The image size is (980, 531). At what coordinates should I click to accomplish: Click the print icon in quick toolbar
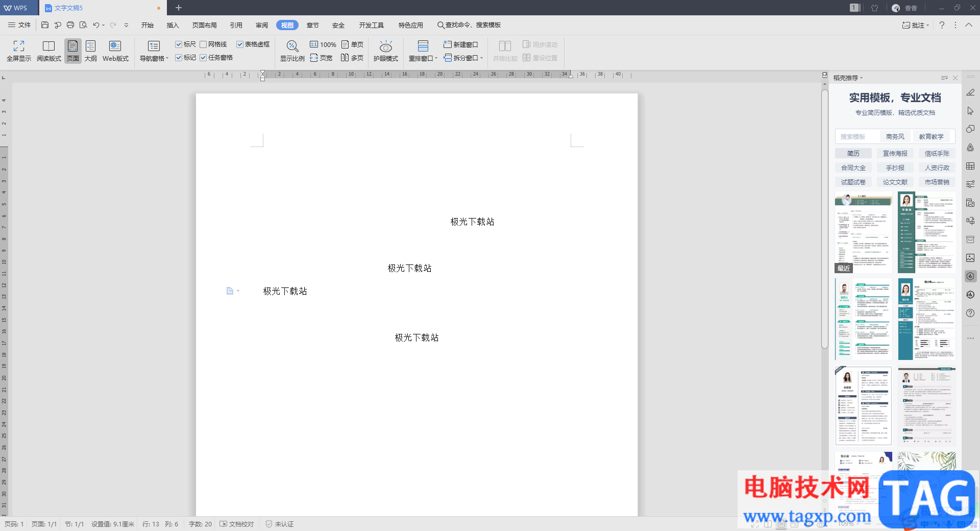[x=70, y=25]
